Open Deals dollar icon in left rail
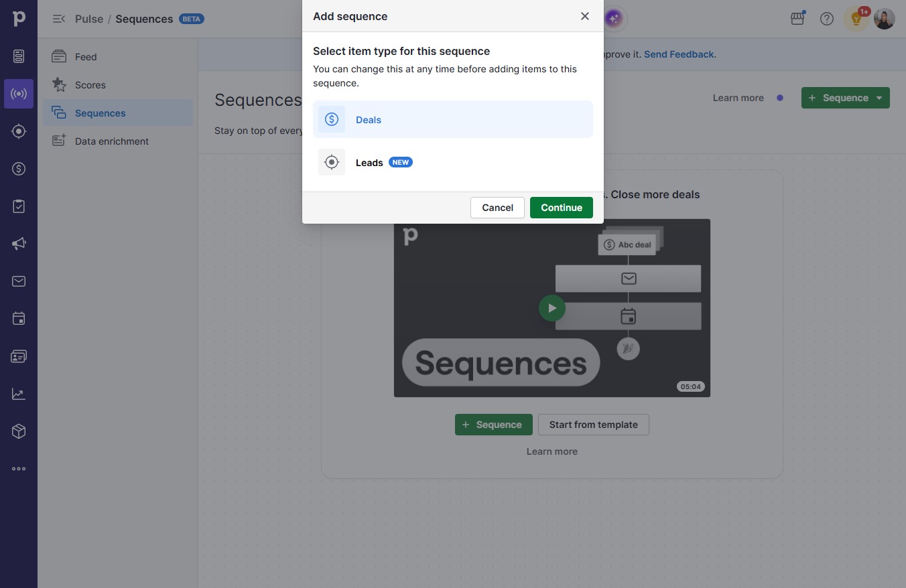This screenshot has height=588, width=906. coord(19,169)
